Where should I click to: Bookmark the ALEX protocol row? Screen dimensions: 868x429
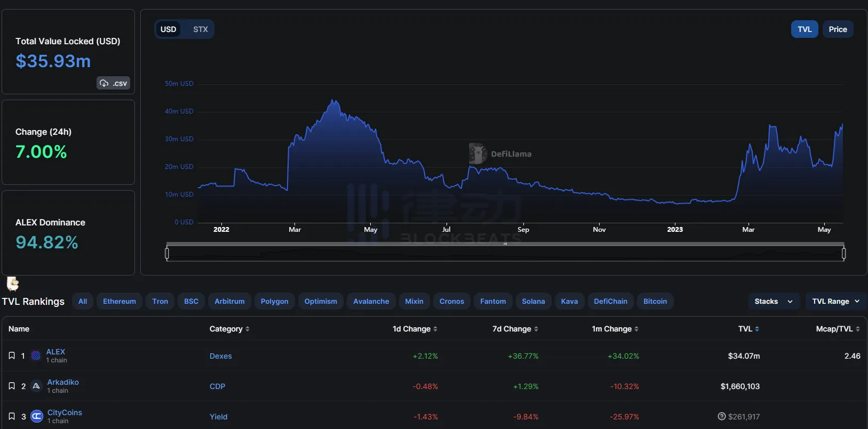point(12,355)
